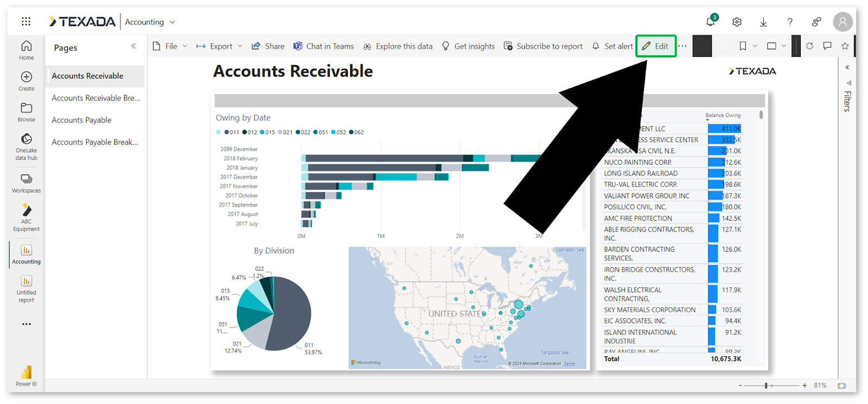Image resolution: width=868 pixels, height=404 pixels.
Task: Open the Export dropdown
Action: click(x=219, y=46)
